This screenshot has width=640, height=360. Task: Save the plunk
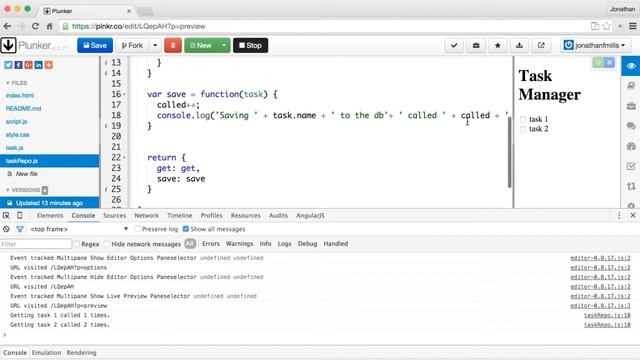pos(95,45)
